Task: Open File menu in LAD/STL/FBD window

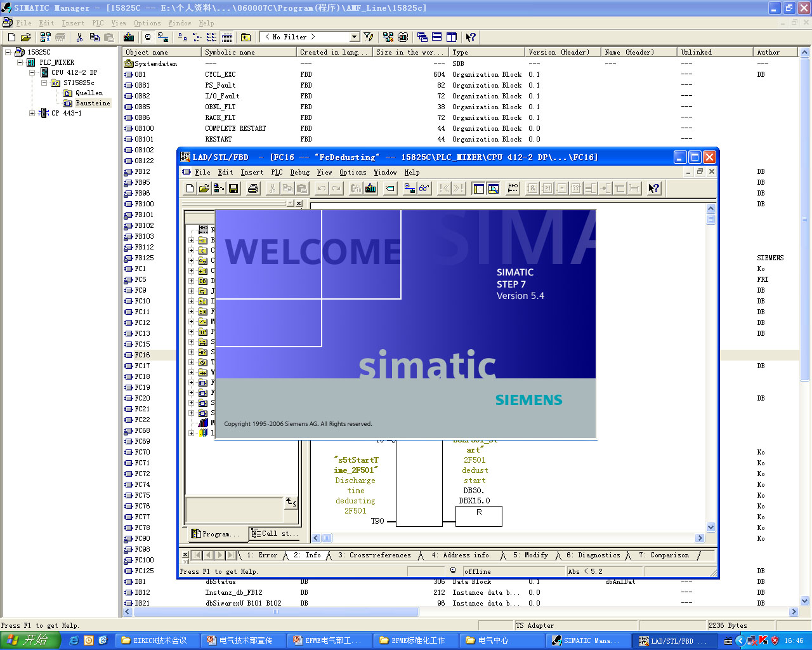Action: (203, 173)
